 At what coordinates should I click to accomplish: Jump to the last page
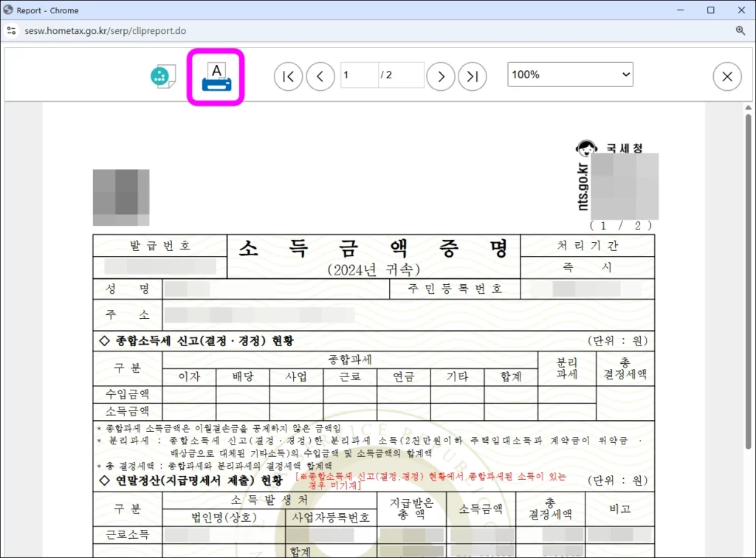472,76
